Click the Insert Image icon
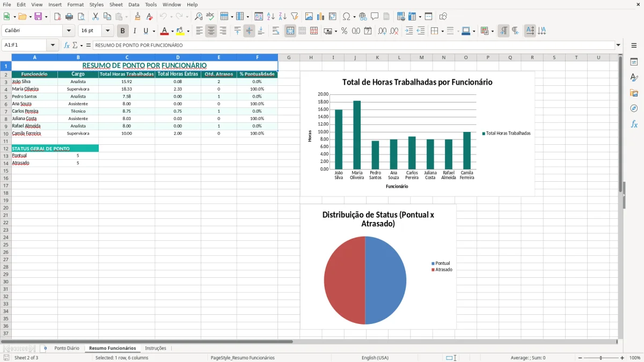This screenshot has width=644, height=362. 309,17
